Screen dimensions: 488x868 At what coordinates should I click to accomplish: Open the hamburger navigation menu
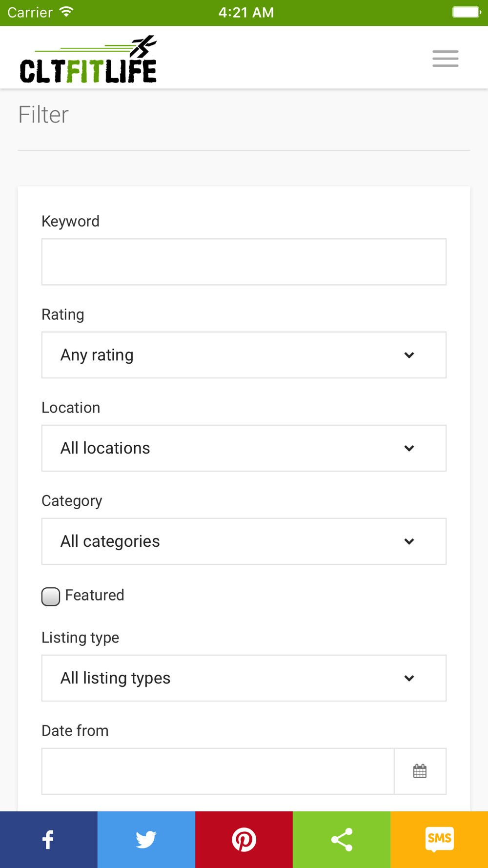[x=445, y=59]
